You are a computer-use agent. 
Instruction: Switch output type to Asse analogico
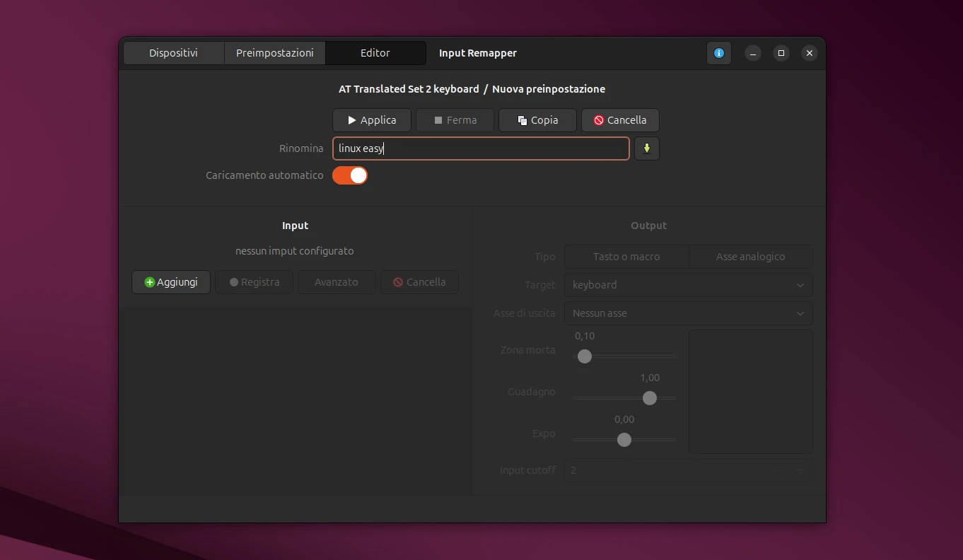pyautogui.click(x=750, y=257)
